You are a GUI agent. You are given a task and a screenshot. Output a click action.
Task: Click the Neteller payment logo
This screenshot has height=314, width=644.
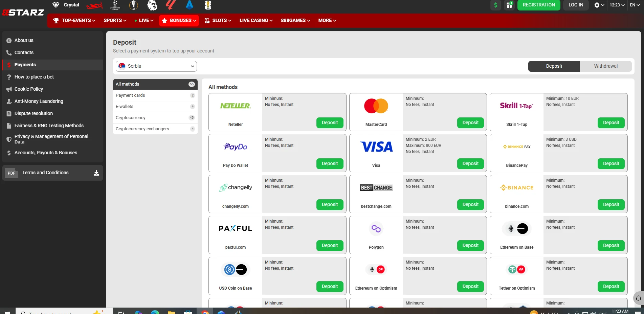coord(236,106)
